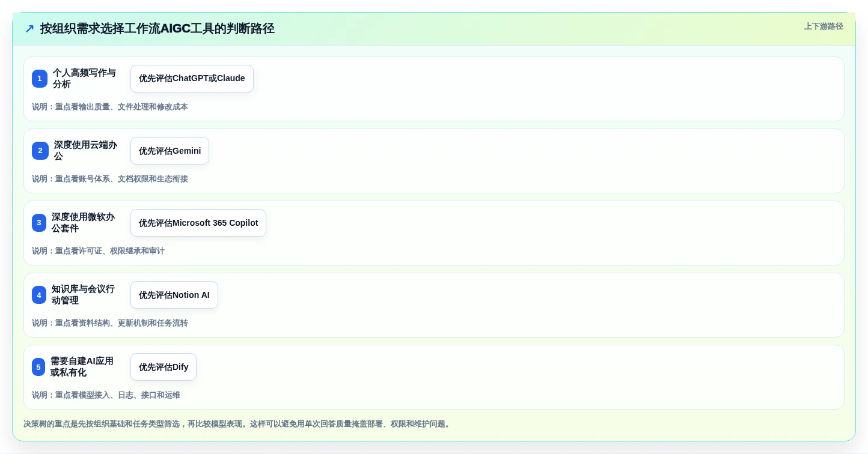868x454 pixels.
Task: Click step number 2 badge
Action: coord(40,151)
